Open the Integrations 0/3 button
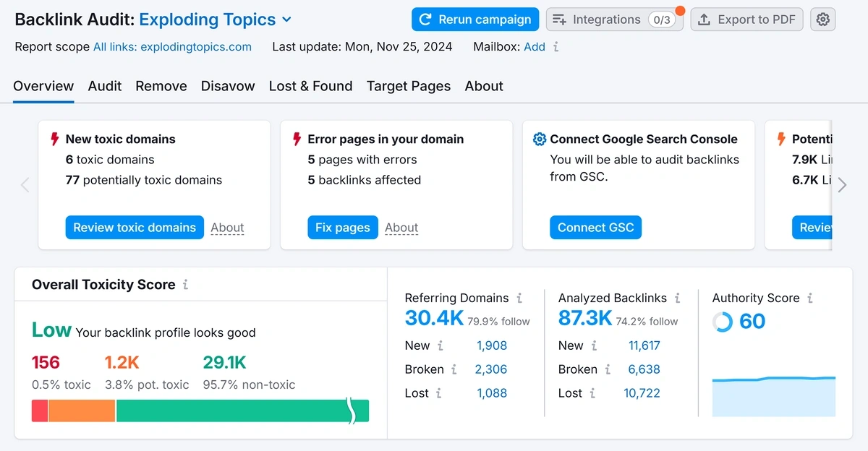The height and width of the screenshot is (451, 868). coord(614,20)
